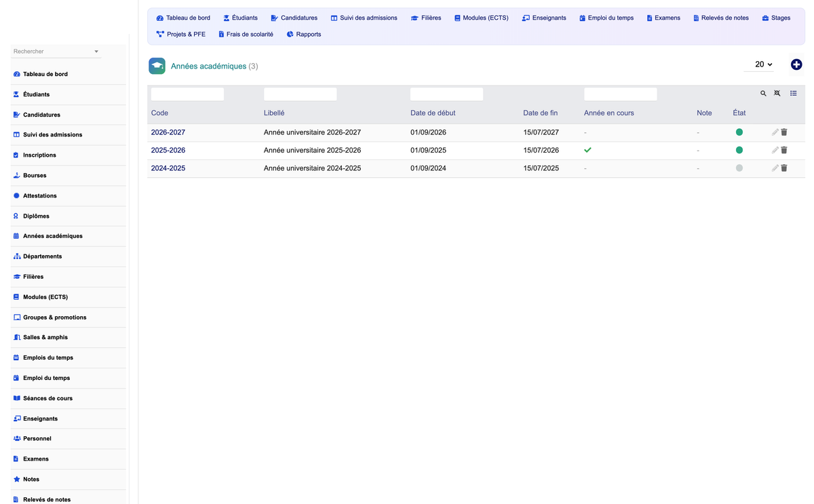Screen dimensions: 814x504
Task: Toggle the grey state dot for 2024-2025
Action: [x=739, y=168]
